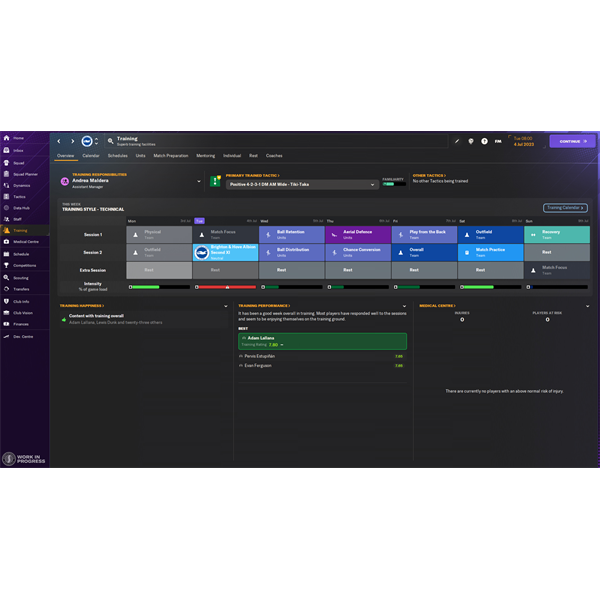
Task: Open the Mentoring tab
Action: pos(205,156)
